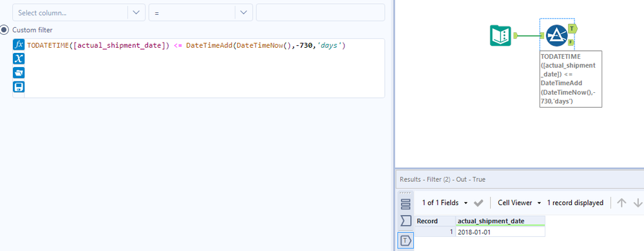
Task: Save the expression with disk icon
Action: pos(19,86)
